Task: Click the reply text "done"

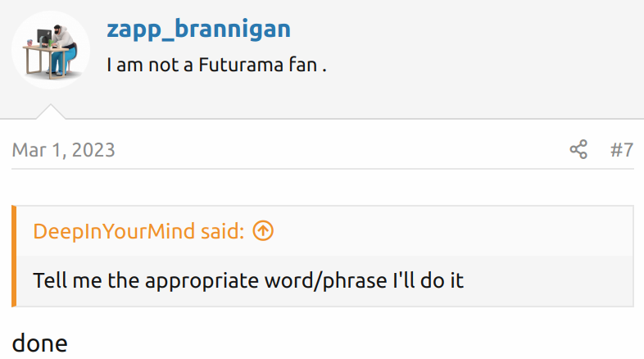Action: click(x=39, y=343)
